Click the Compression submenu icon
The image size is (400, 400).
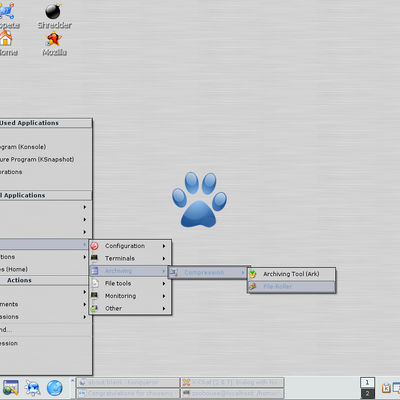point(174,273)
